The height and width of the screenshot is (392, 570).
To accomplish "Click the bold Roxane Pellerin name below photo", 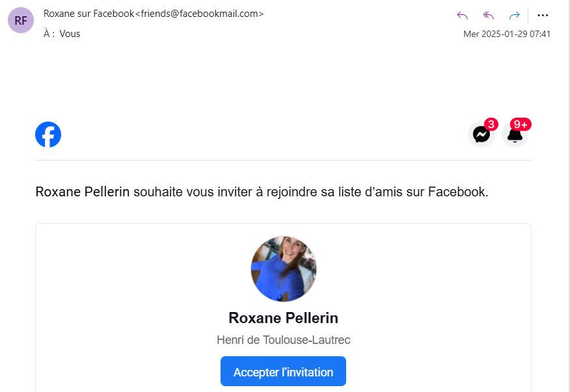I will pyautogui.click(x=284, y=318).
